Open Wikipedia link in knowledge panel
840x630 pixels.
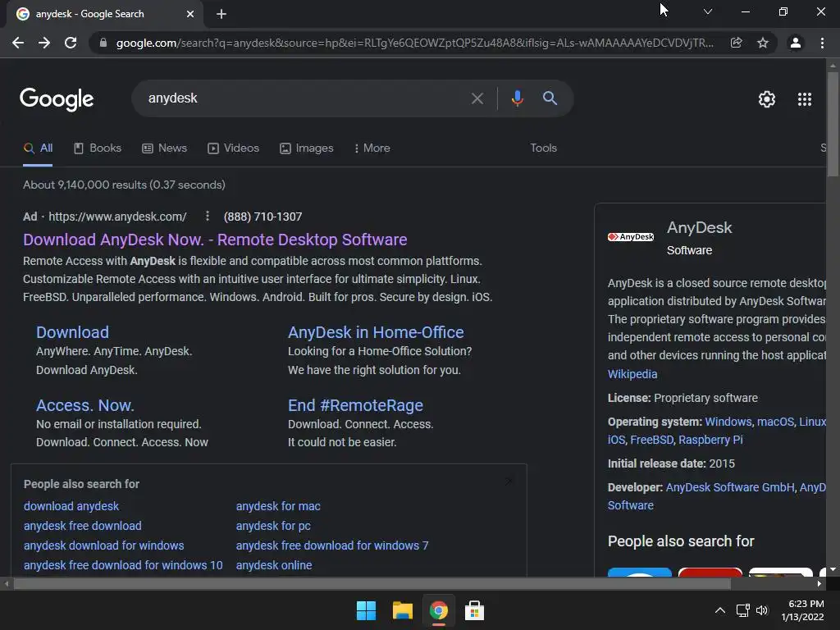(632, 374)
